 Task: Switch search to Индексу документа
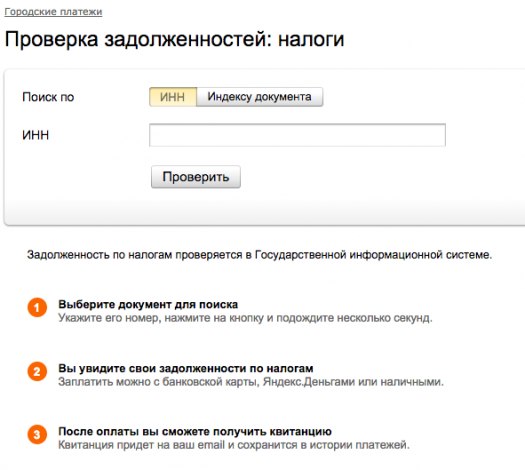[x=259, y=97]
